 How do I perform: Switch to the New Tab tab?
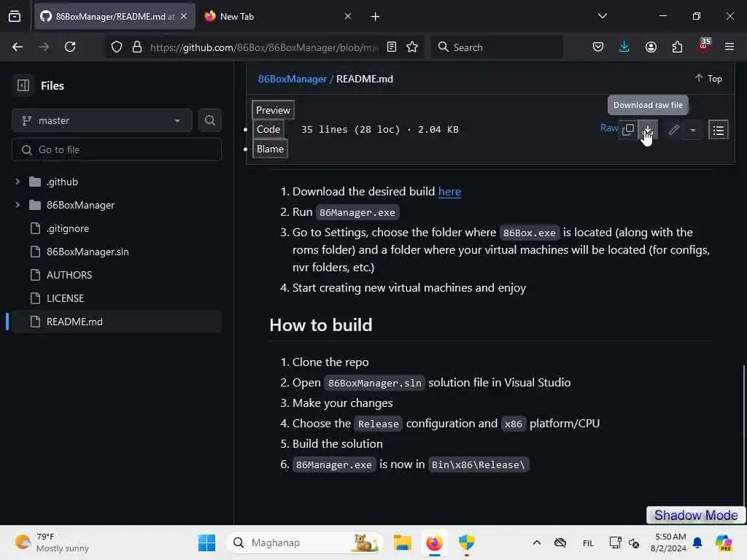[278, 17]
